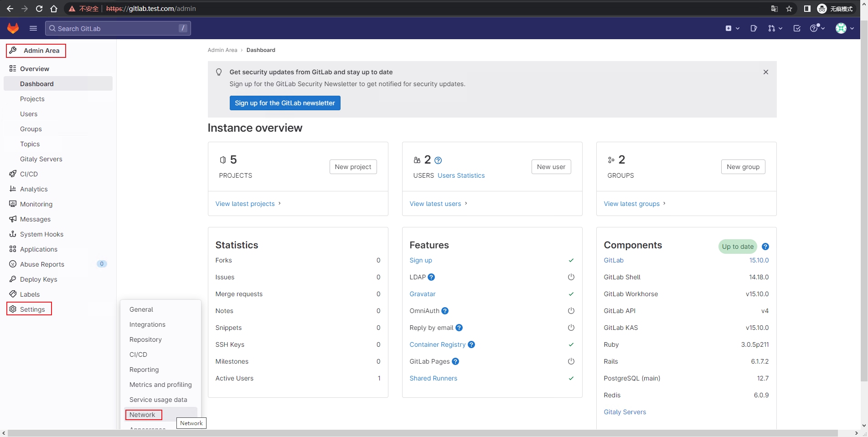Select General in Settings flyout

(141, 309)
